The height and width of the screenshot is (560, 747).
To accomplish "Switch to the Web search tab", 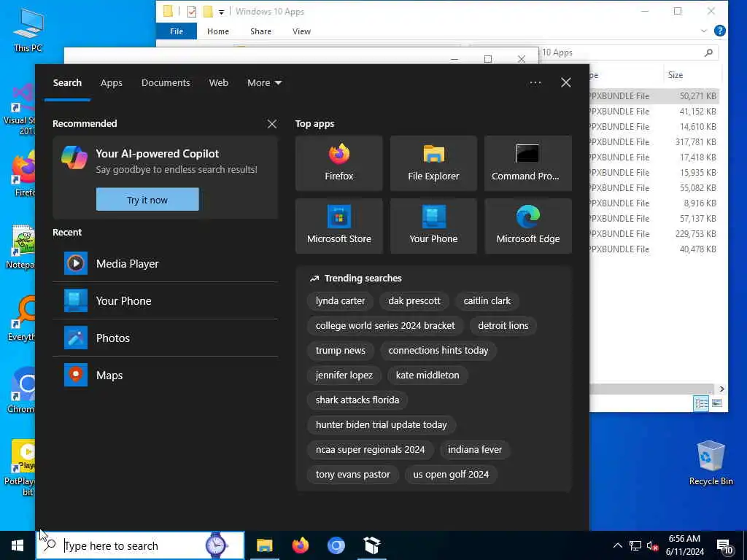I will coord(219,83).
